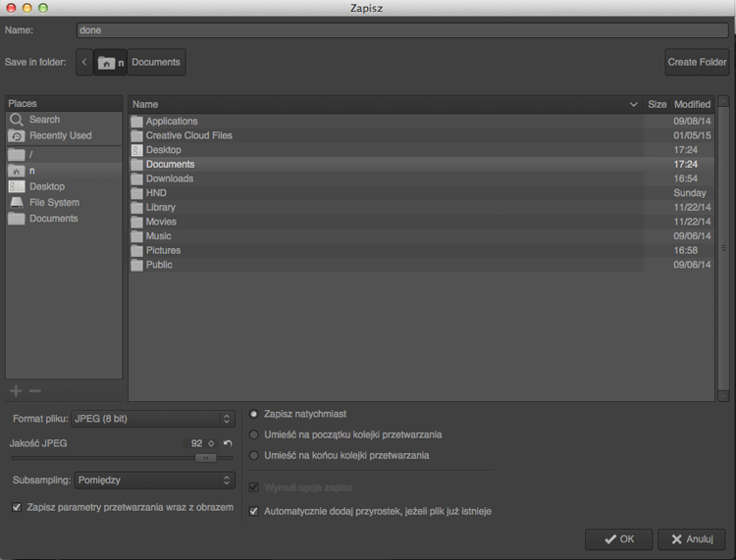Add bookmark with the plus icon

click(x=16, y=390)
